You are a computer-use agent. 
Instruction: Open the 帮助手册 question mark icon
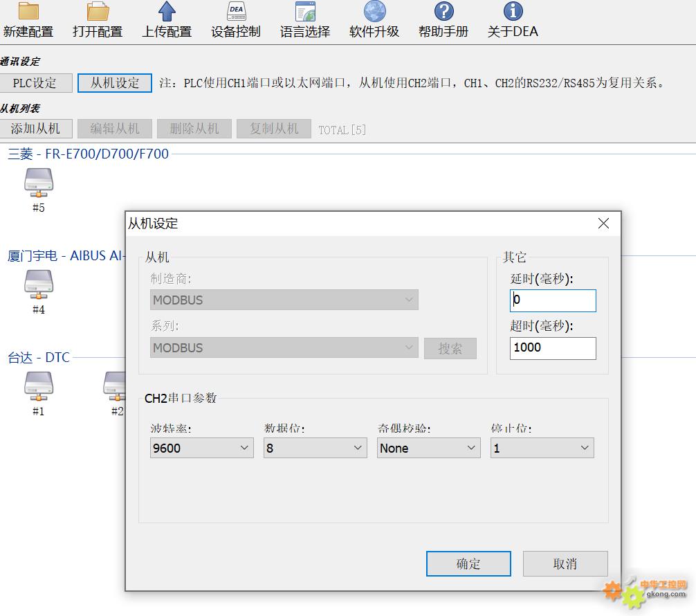(443, 12)
